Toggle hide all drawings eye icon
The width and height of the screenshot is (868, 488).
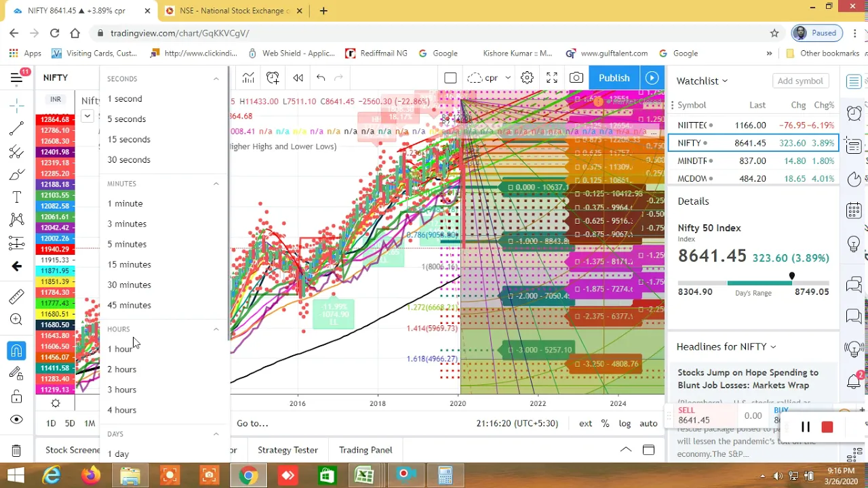(x=17, y=420)
